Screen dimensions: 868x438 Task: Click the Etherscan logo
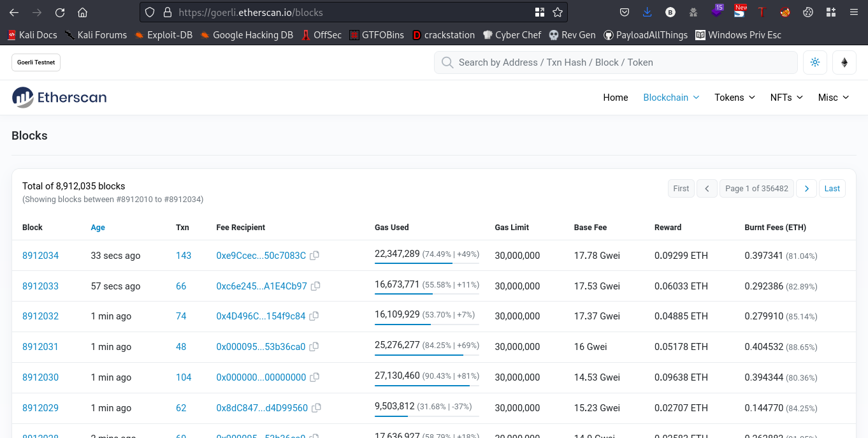pyautogui.click(x=59, y=98)
